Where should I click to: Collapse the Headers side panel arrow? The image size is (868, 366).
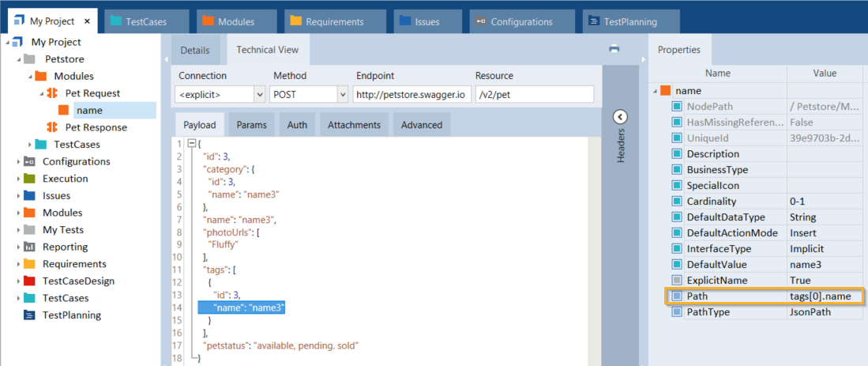point(620,117)
